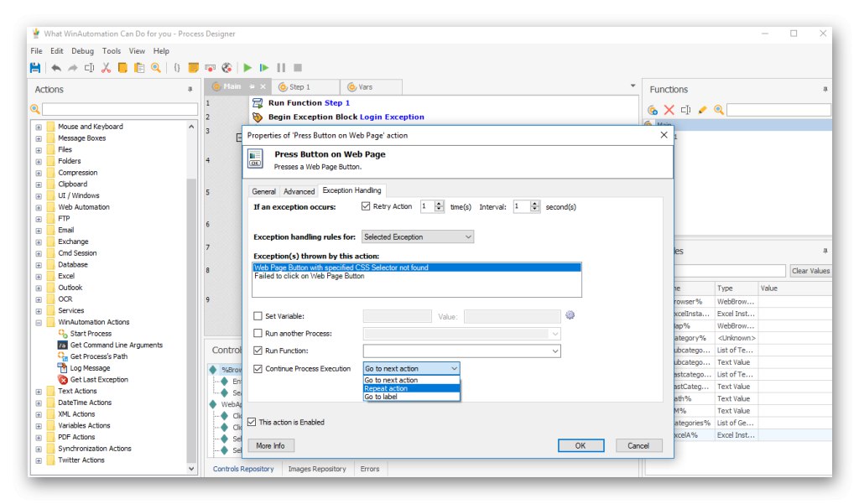Screen dimensions: 859x504
Task: Pause process execution from the toolbar
Action: (x=281, y=68)
